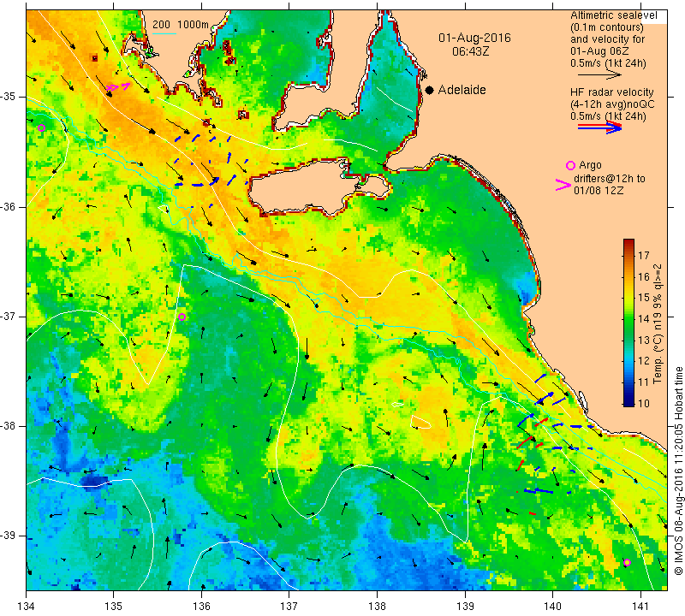Click the Argo float marker at 37S

click(x=182, y=317)
